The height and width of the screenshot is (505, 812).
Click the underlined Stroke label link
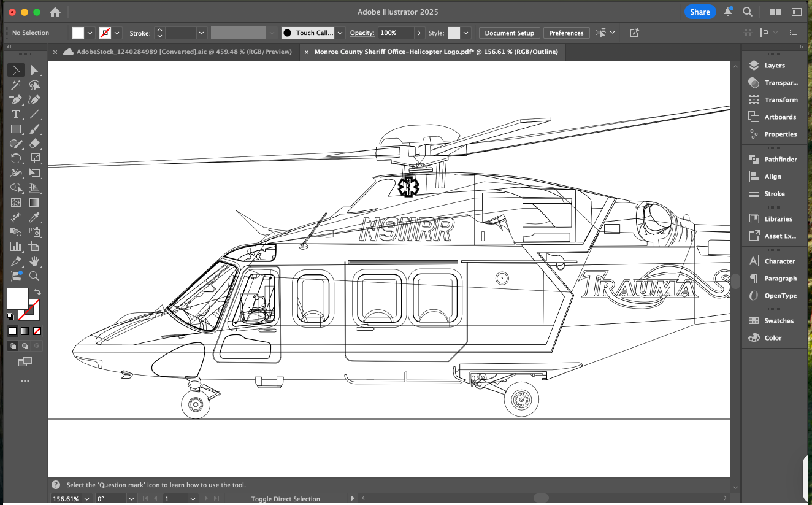point(140,33)
